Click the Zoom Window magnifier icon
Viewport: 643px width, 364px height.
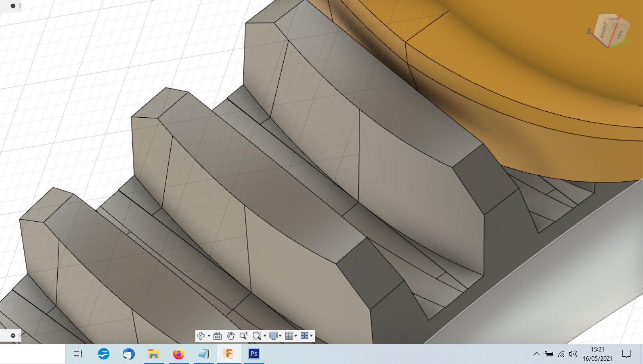[x=256, y=335]
